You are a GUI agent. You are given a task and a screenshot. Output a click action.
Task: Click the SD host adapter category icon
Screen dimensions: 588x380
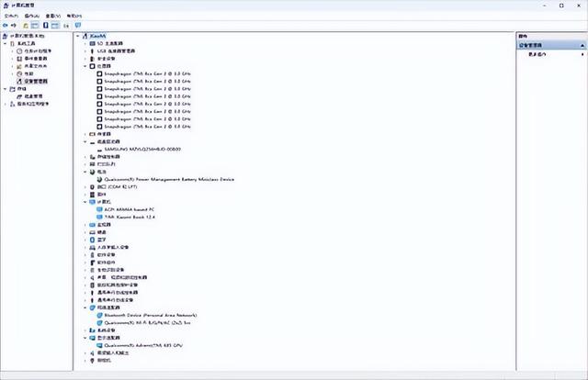(92, 43)
